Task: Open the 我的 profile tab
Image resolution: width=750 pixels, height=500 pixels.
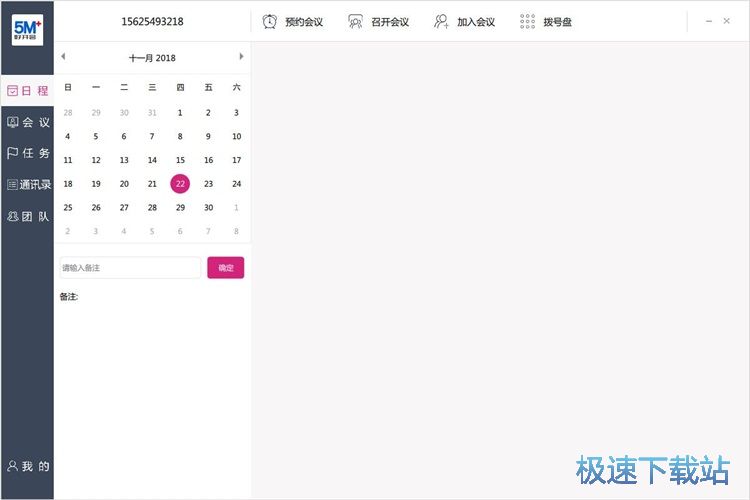Action: coord(27,467)
